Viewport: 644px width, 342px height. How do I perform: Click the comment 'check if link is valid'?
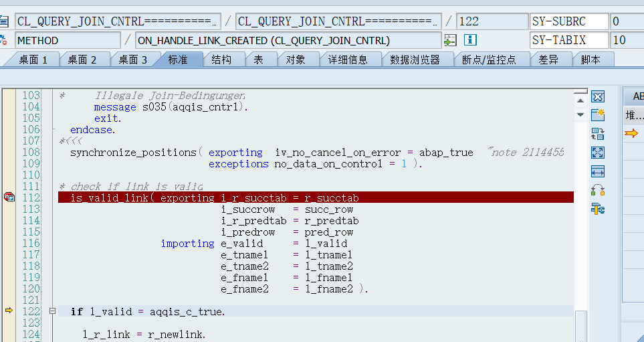click(137, 187)
